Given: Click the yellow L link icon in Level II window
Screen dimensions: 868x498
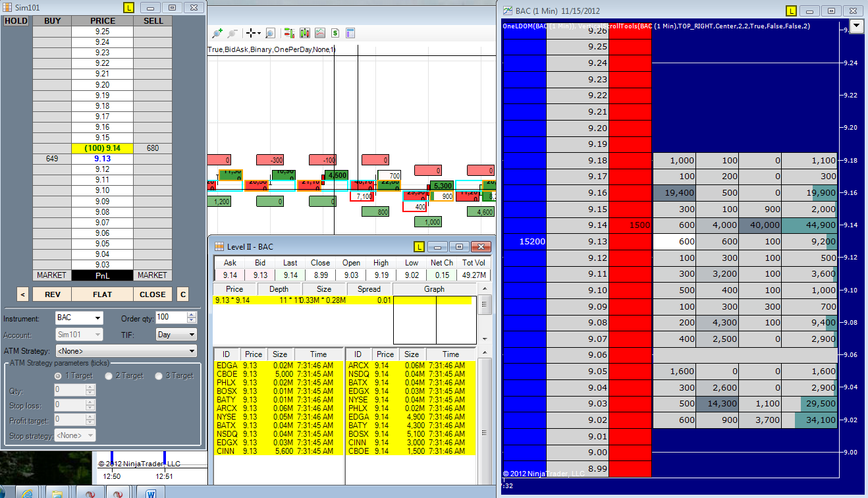Looking at the screenshot, I should tap(419, 246).
